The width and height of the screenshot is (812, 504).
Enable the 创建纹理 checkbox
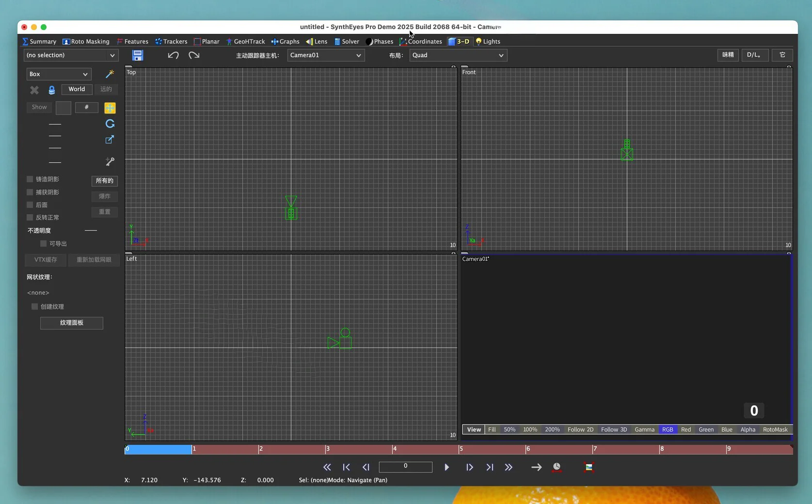pyautogui.click(x=35, y=307)
